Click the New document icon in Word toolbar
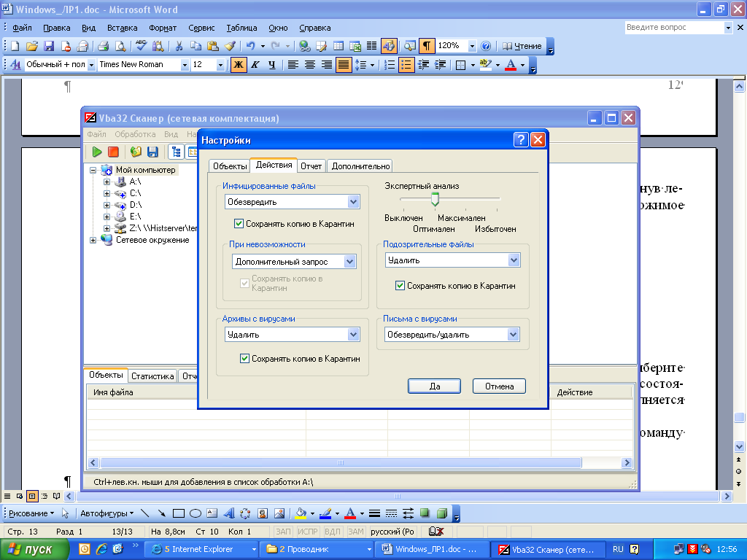Screen dimensions: 747x560 coord(15,46)
